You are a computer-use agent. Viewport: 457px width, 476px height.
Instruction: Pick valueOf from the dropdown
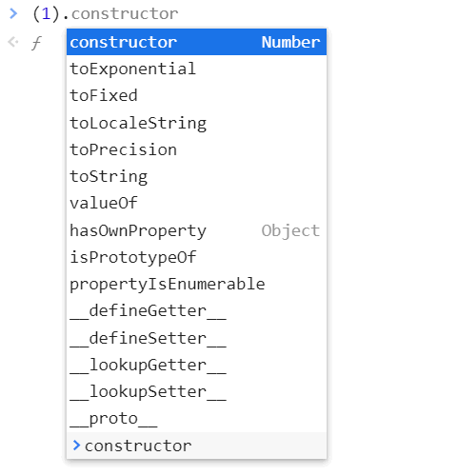pos(196,203)
